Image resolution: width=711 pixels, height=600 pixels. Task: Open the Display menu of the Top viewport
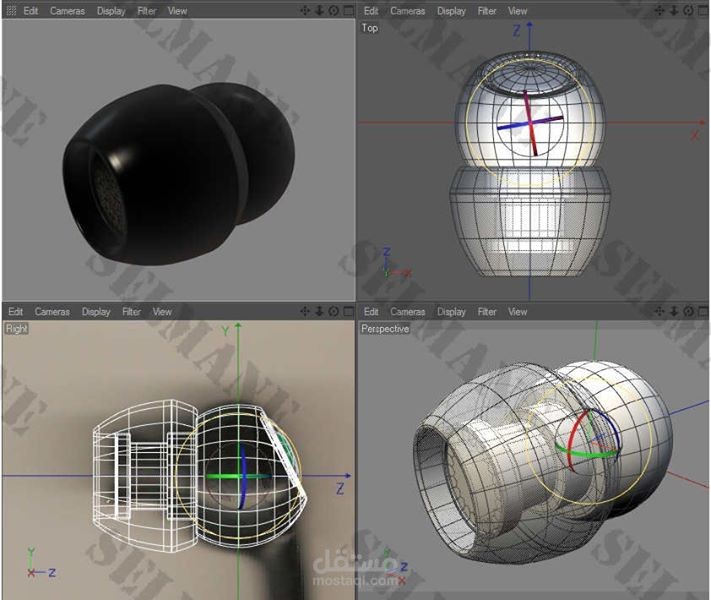(x=451, y=11)
